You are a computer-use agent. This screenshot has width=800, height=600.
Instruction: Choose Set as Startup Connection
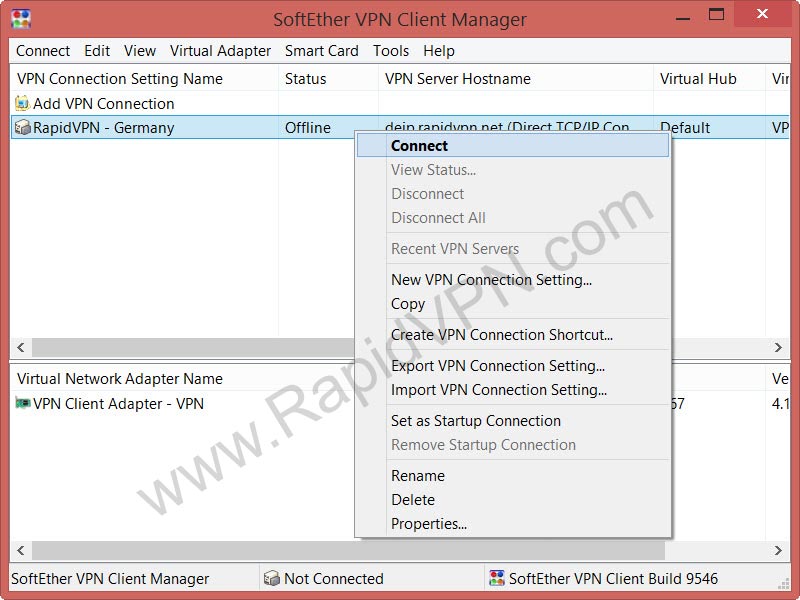click(475, 421)
